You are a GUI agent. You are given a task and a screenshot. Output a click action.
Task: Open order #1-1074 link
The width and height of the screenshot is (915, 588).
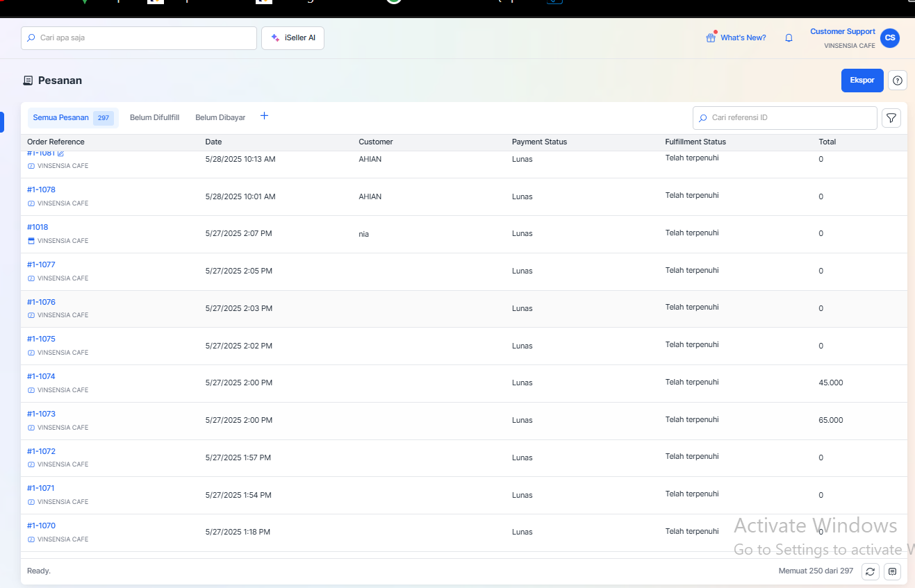point(41,376)
